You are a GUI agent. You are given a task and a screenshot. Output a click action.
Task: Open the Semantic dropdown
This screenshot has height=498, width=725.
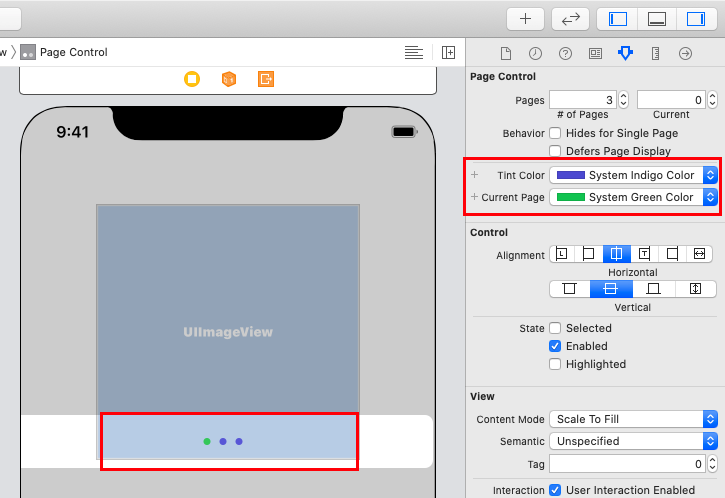point(633,441)
